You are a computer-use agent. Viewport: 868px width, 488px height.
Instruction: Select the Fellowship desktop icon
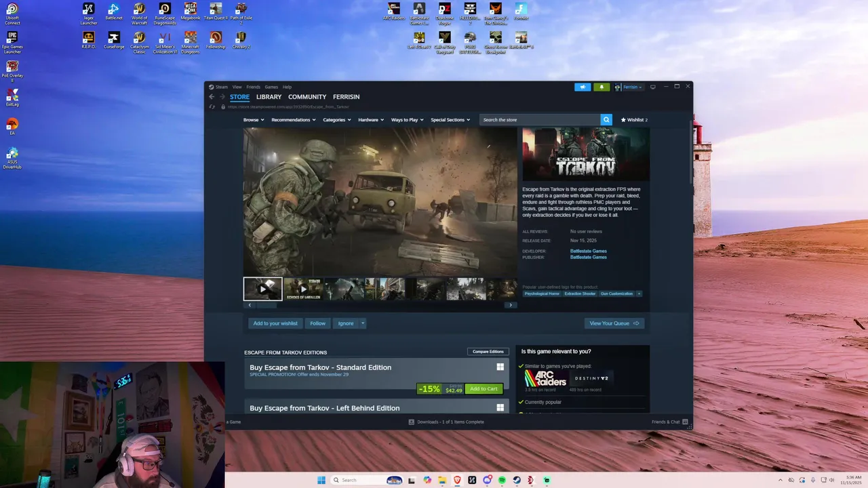click(216, 40)
